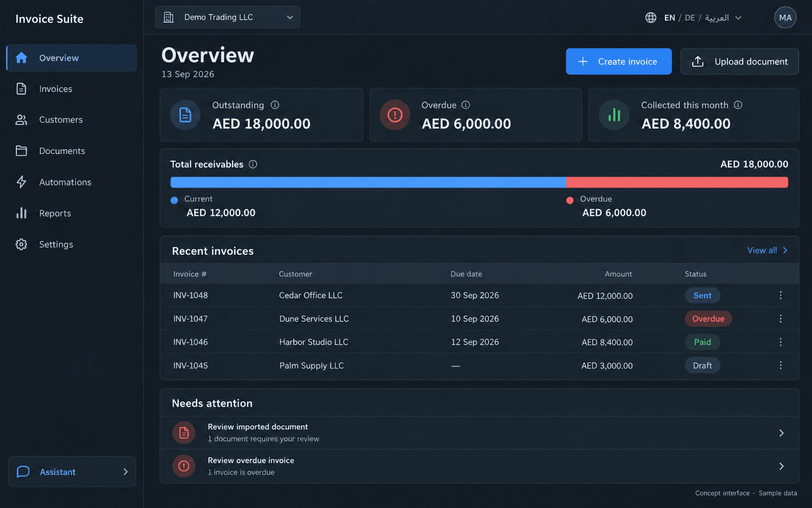Click the Paid status badge
The width and height of the screenshot is (812, 508).
[702, 342]
